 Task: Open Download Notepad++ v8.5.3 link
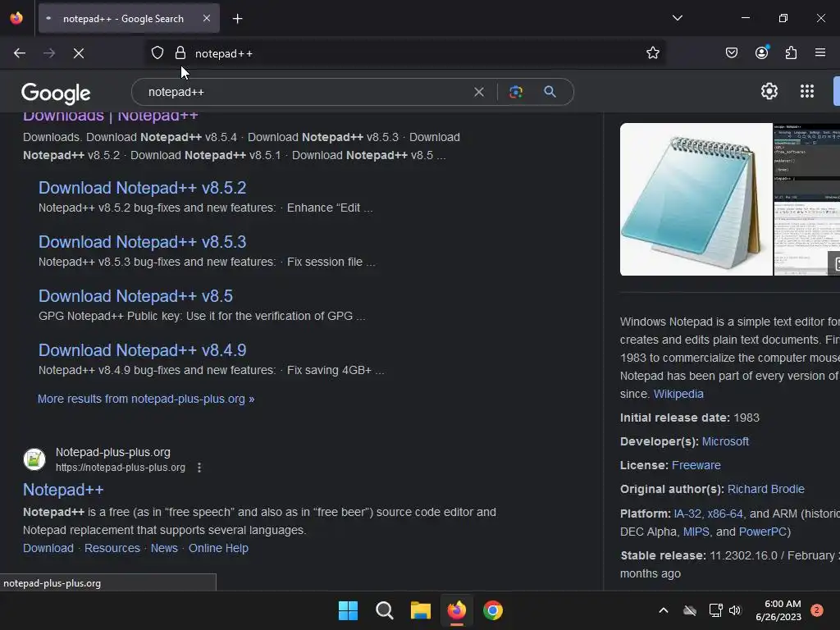[x=143, y=242]
